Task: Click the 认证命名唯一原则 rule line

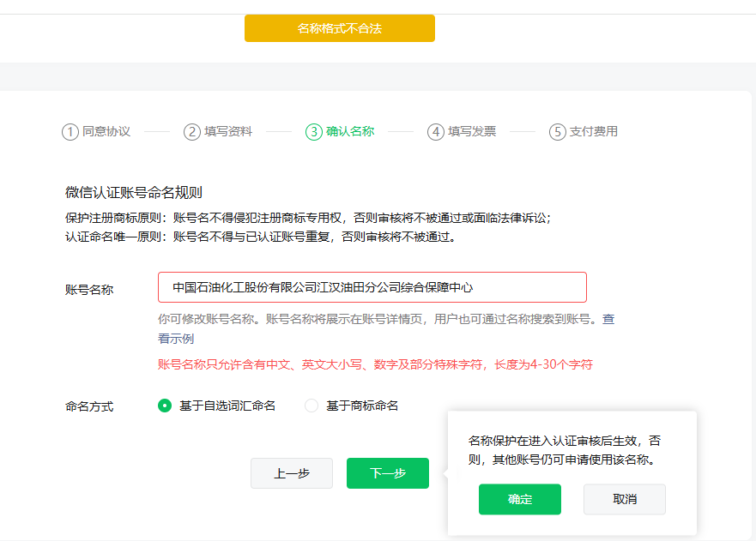Action: point(261,237)
